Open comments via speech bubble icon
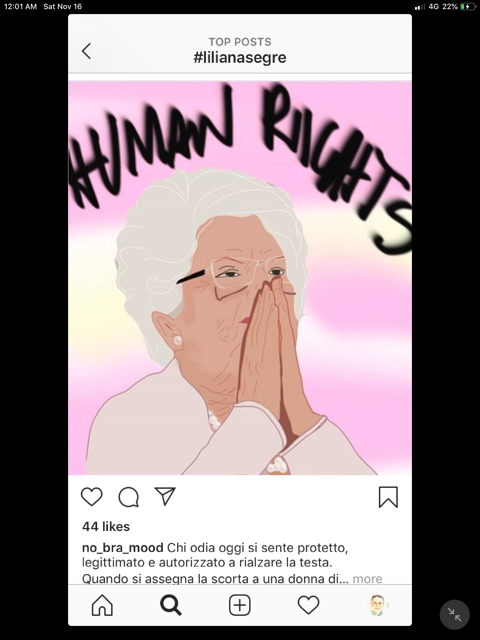Screen dimensions: 480x640 (129, 497)
